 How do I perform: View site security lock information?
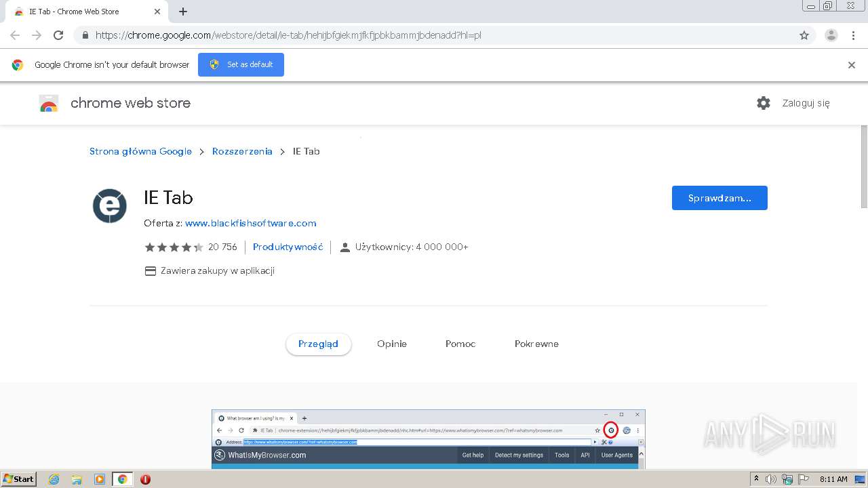(85, 35)
